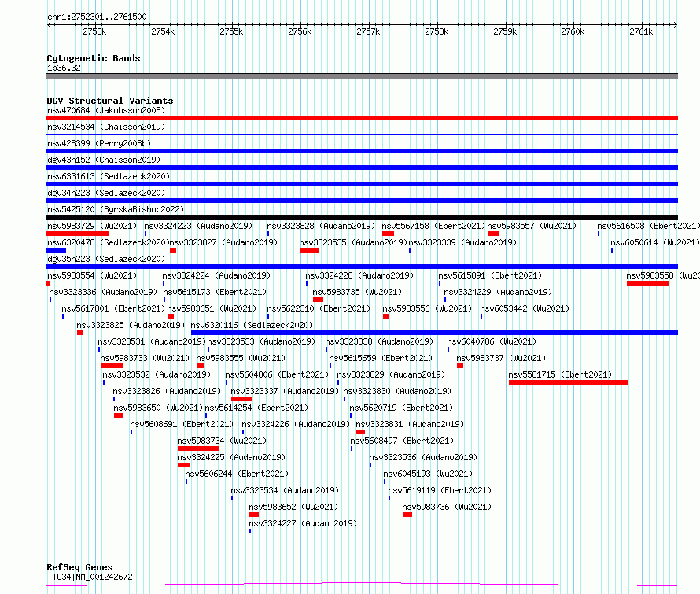Click nsv5619119 (Ebert2021) label
The width and height of the screenshot is (700, 594).
tap(440, 490)
